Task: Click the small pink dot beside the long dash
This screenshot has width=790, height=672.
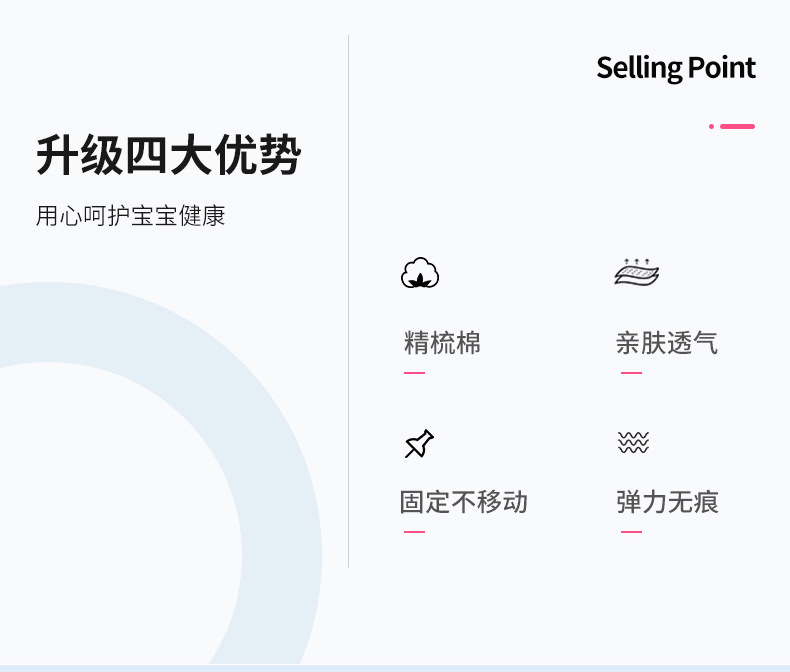Action: (711, 126)
